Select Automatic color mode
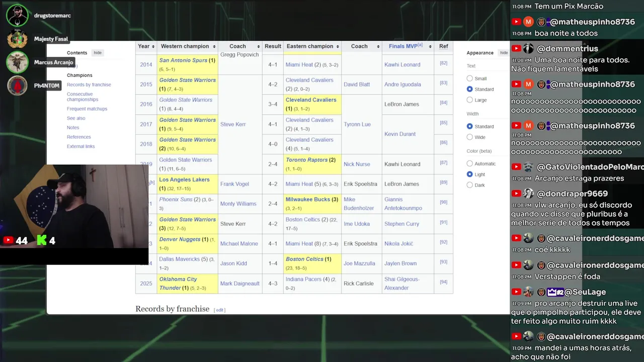The width and height of the screenshot is (644, 362). (469, 163)
